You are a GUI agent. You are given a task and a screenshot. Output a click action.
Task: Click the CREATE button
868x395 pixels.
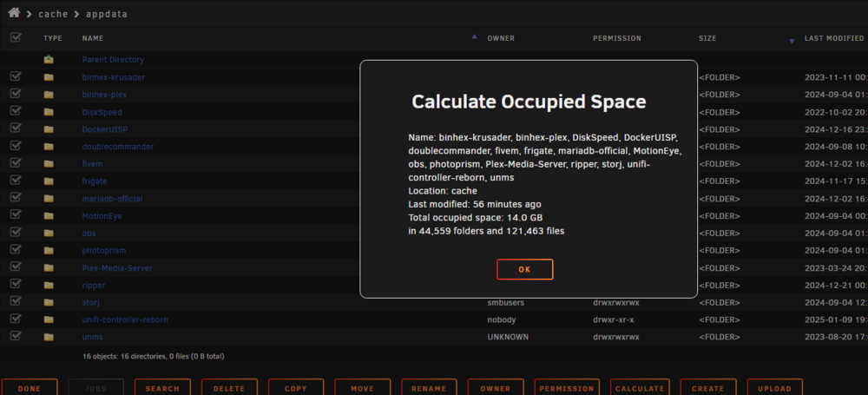coord(708,388)
